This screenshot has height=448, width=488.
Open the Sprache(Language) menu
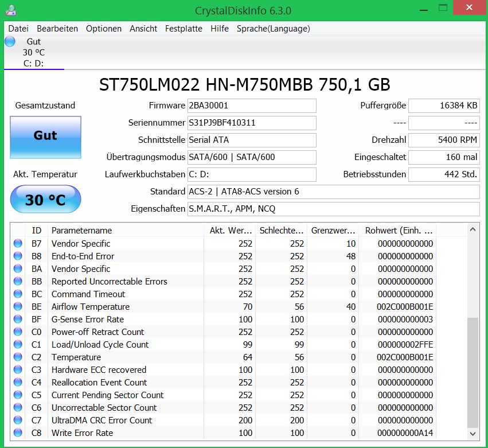(274, 29)
